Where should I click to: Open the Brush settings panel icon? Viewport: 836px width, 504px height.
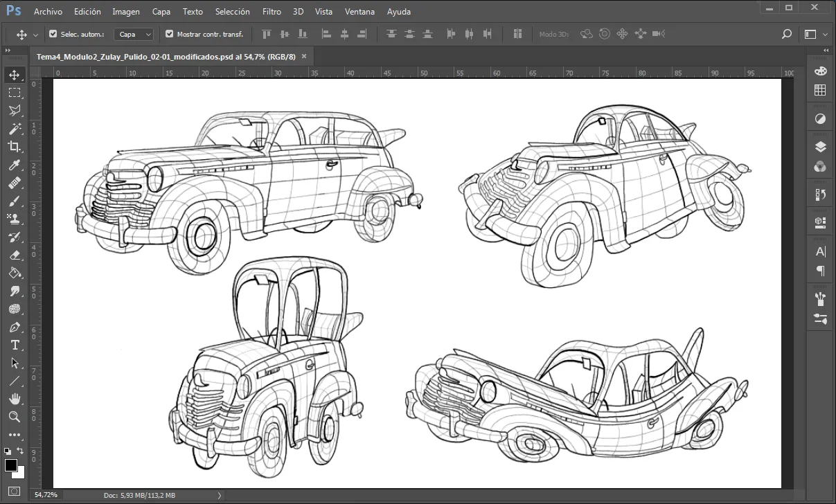click(x=820, y=318)
